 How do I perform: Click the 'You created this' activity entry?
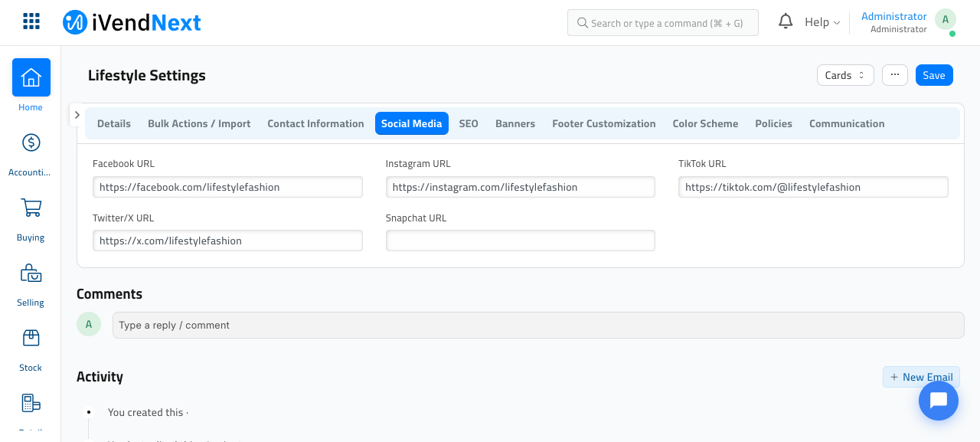(148, 412)
